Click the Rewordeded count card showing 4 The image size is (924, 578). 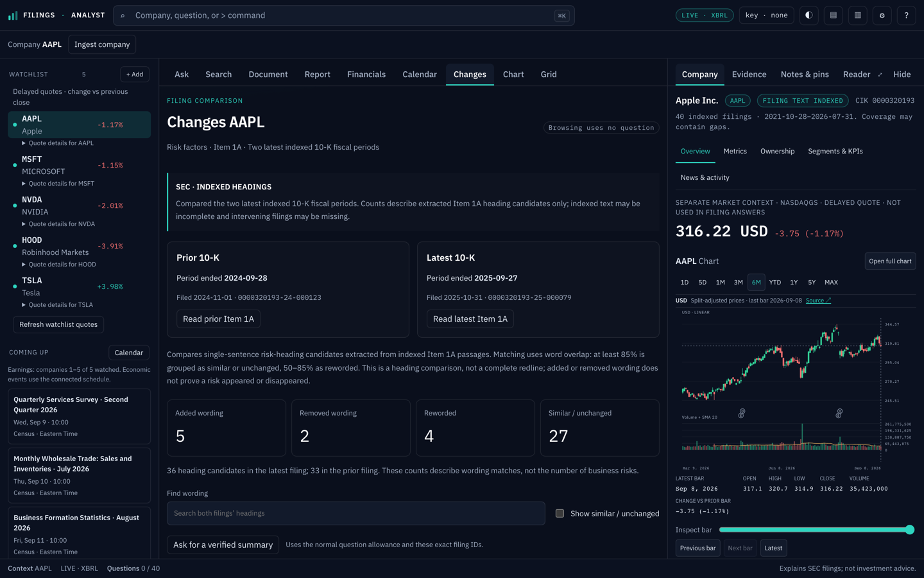click(x=475, y=428)
